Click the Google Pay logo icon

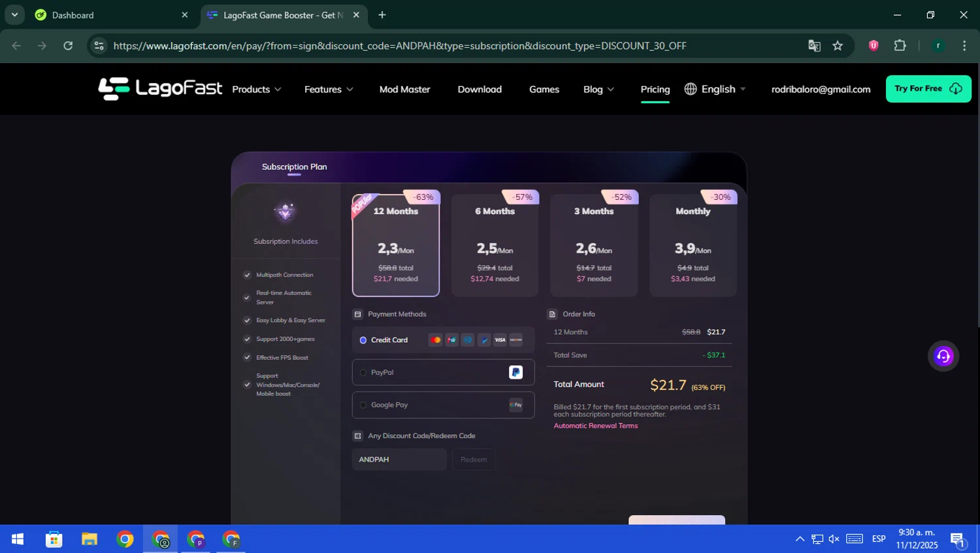pos(515,405)
